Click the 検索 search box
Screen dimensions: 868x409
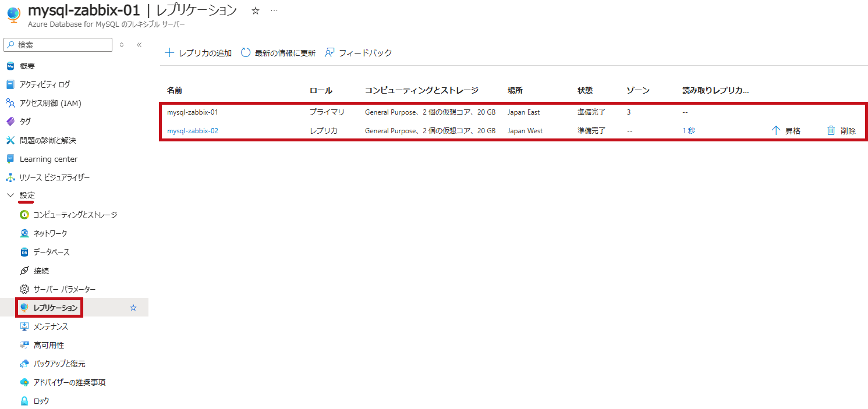coord(58,45)
